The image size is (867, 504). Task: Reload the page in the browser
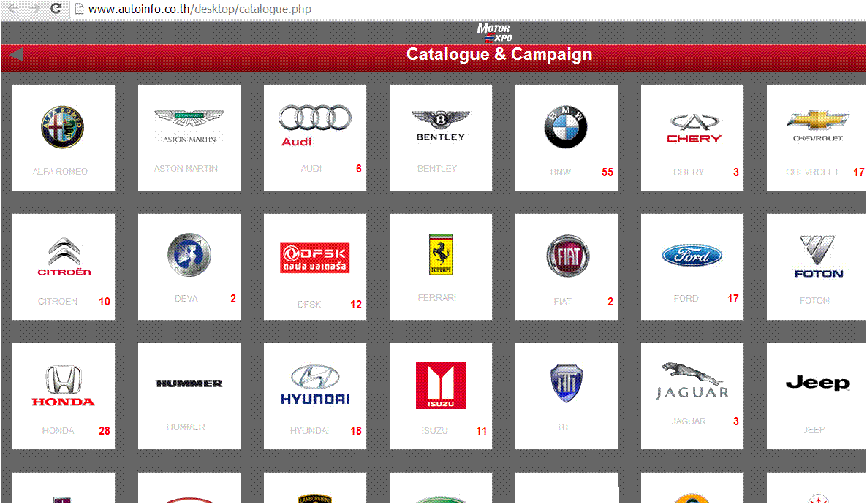[x=56, y=8]
